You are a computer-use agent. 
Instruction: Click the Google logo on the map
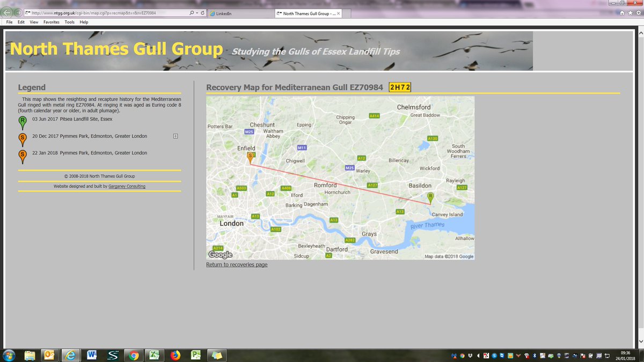tap(220, 254)
